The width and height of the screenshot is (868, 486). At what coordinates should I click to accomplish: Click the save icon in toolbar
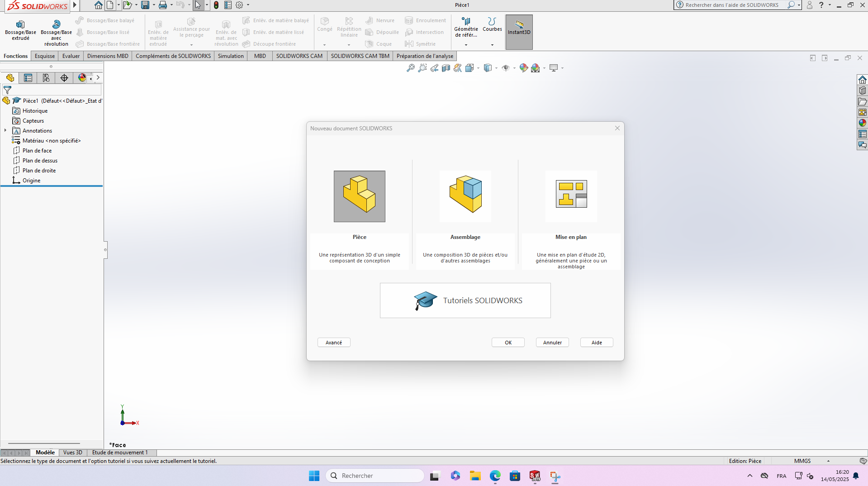[145, 5]
